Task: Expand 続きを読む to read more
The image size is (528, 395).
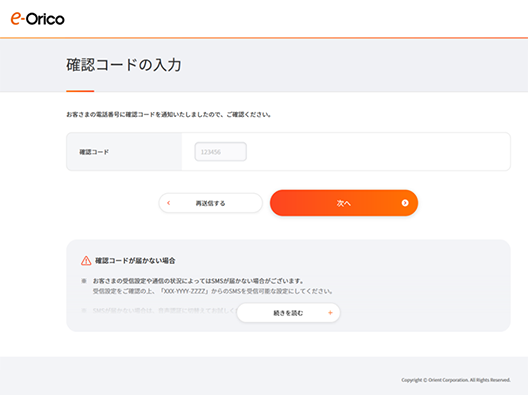Action: tap(288, 313)
